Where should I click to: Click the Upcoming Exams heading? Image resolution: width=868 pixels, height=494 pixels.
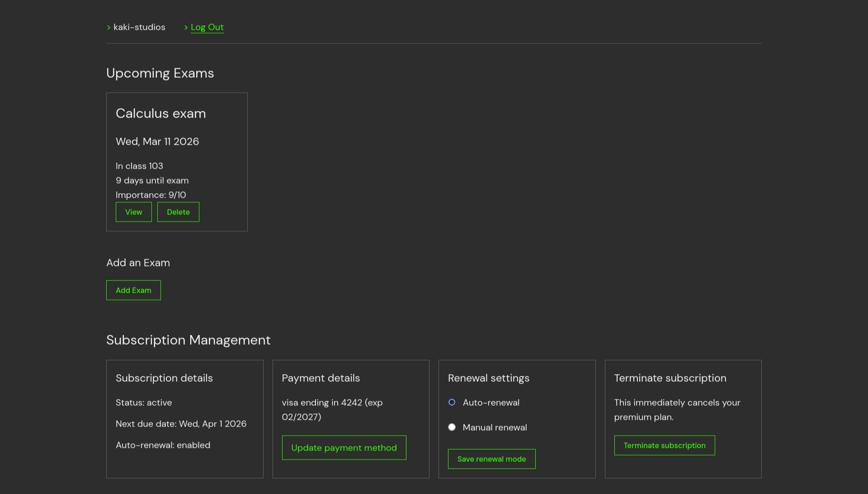[x=160, y=73]
